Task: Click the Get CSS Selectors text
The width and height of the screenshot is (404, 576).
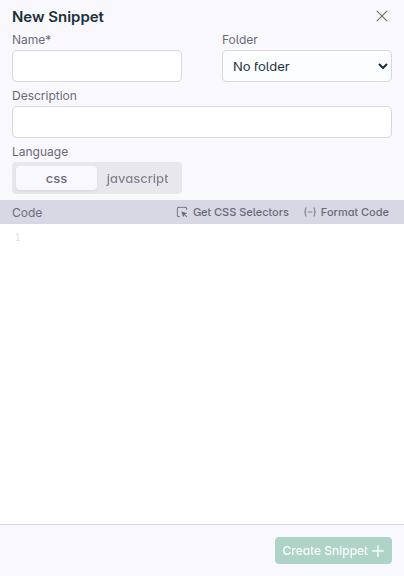Action: pos(241,212)
